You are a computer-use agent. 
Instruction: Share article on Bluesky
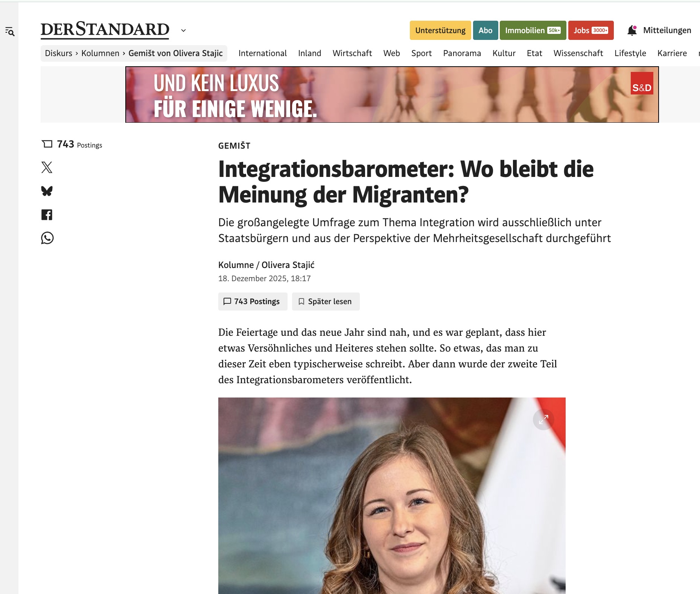tap(47, 191)
